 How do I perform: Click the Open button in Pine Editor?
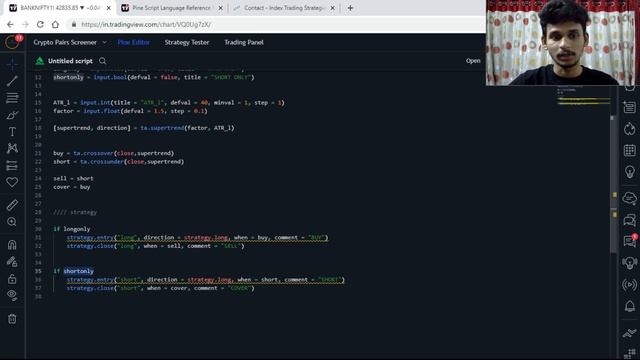[x=473, y=61]
